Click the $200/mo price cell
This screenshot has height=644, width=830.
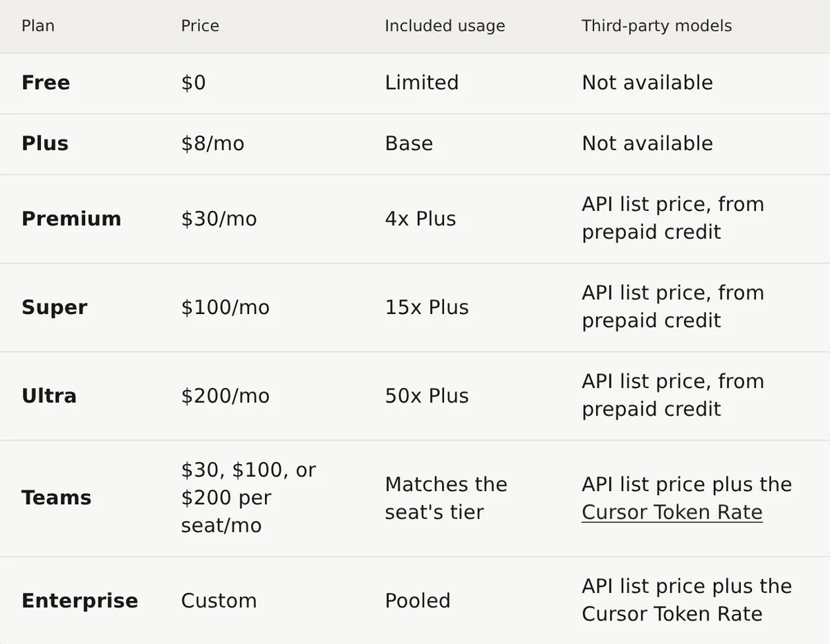click(225, 396)
